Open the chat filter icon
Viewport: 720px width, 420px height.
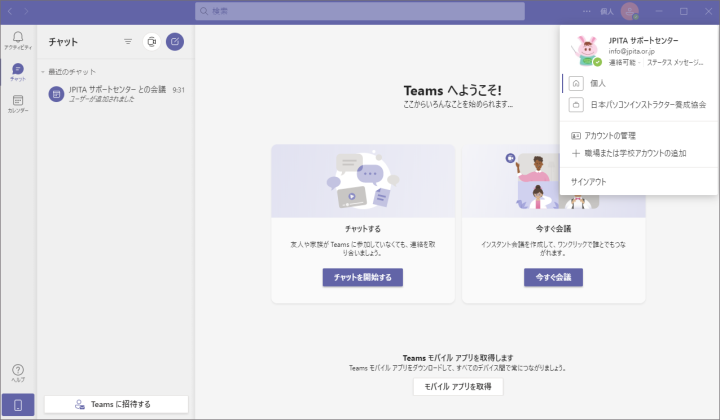128,42
